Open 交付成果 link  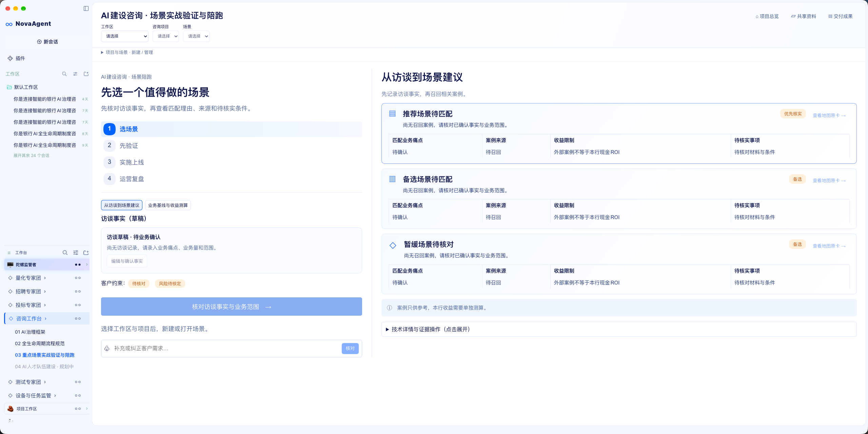(x=841, y=16)
